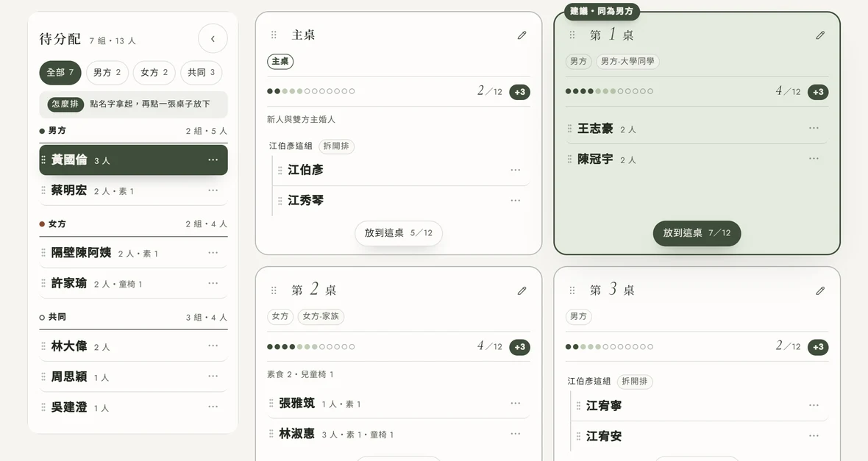Open the more menu for 張雅筑
Screen dimensions: 868x461
click(516, 404)
